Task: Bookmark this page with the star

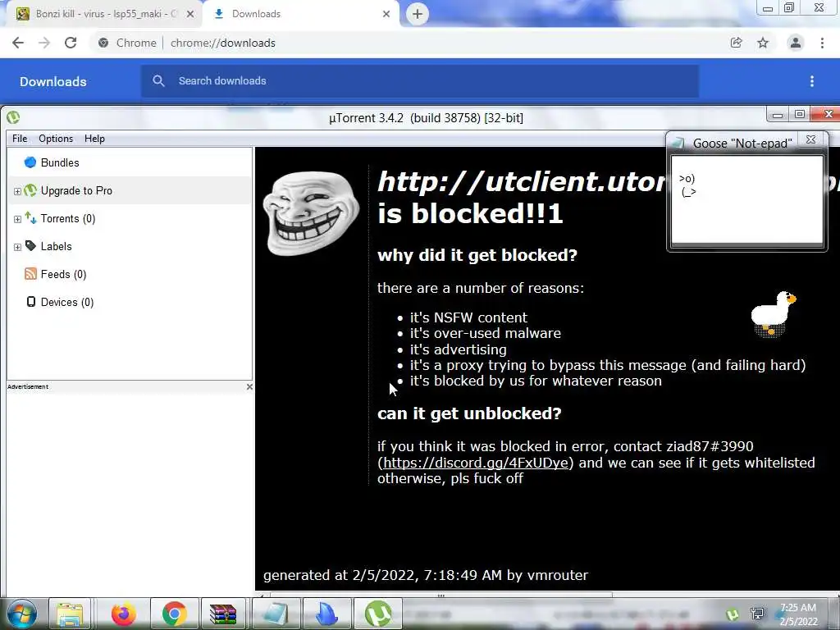Action: 763,43
